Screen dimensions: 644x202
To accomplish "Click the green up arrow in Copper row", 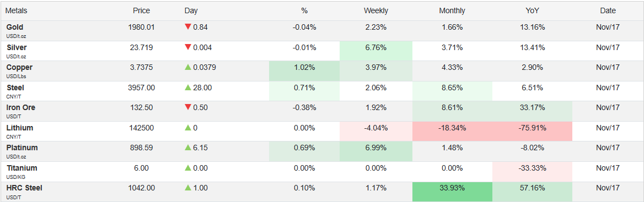I will (x=187, y=68).
